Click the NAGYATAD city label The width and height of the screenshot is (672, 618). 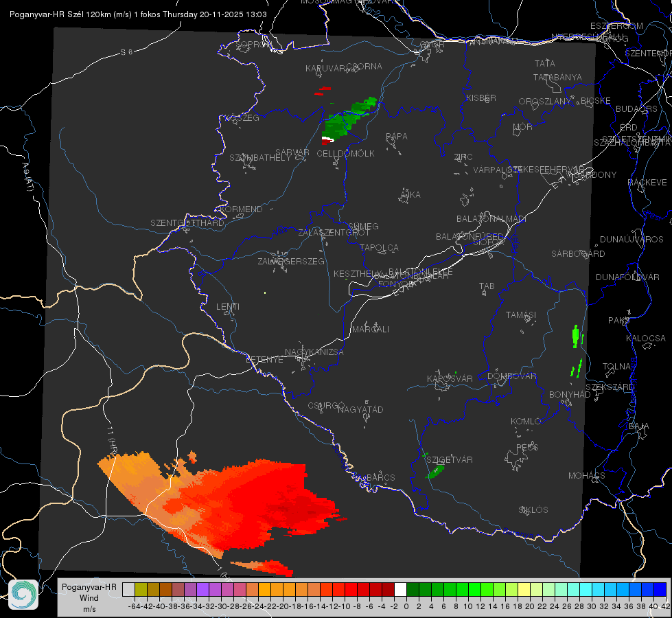[x=361, y=409]
